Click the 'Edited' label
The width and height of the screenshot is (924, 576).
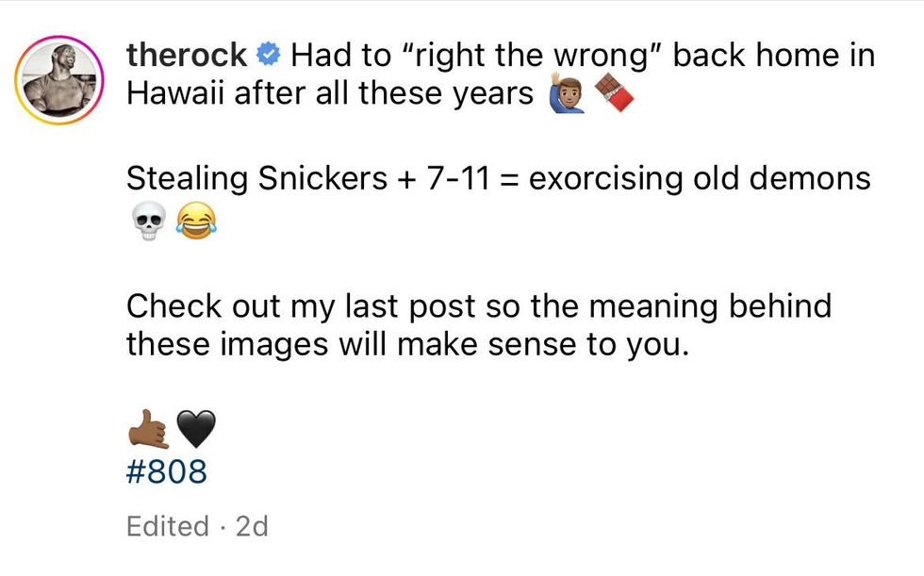[167, 526]
